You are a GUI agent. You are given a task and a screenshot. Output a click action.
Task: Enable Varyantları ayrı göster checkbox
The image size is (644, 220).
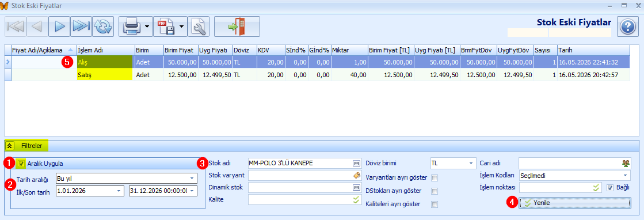(434, 178)
